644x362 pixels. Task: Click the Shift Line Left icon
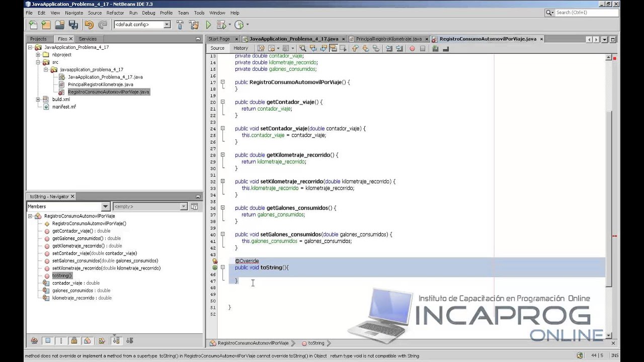pos(389,48)
